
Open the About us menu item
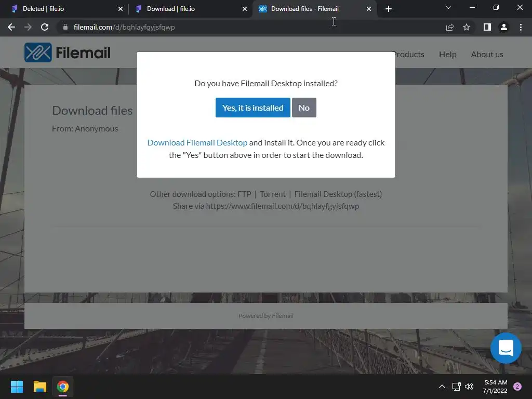pyautogui.click(x=487, y=54)
